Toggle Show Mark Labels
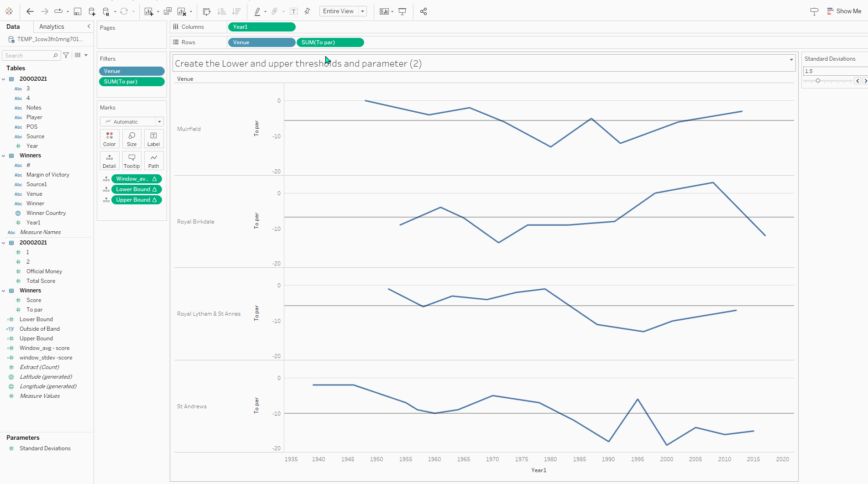Viewport: 868px width, 484px height. point(294,11)
